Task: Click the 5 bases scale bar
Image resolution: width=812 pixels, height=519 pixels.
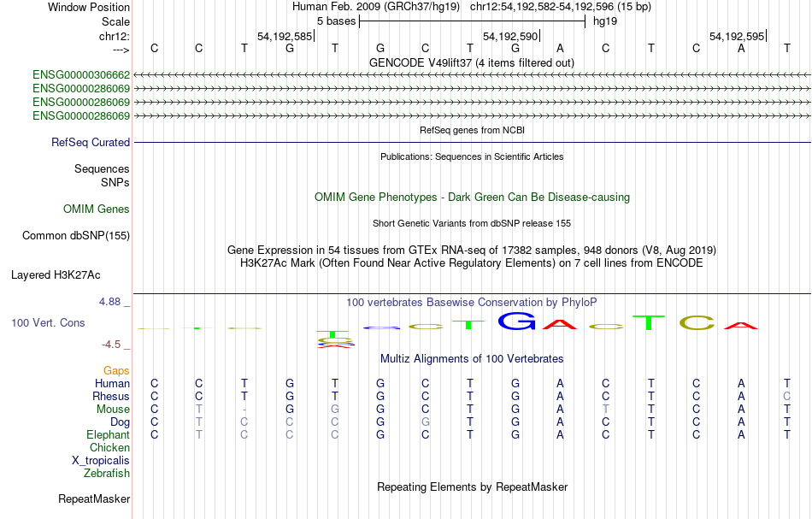Action: [x=472, y=21]
